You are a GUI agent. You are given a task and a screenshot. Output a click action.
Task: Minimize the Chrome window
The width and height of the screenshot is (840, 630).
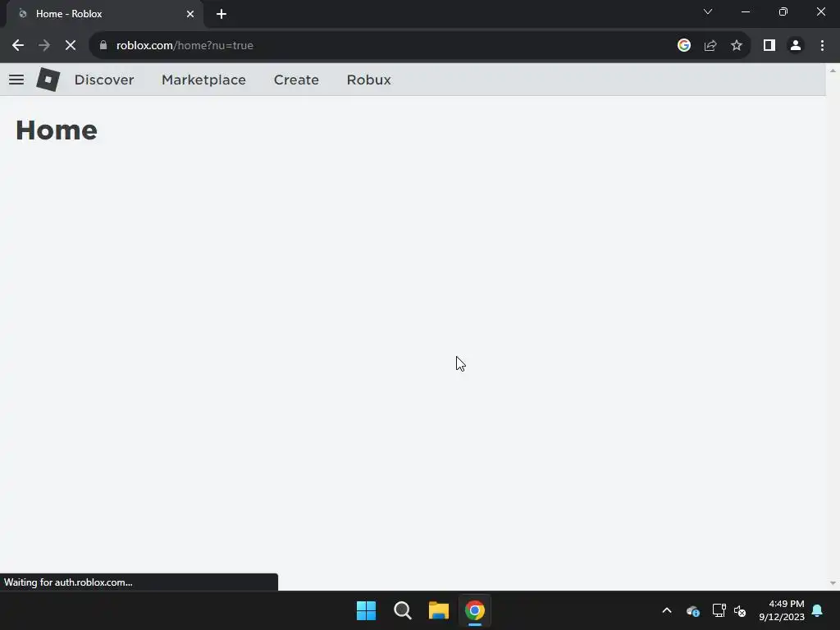tap(746, 11)
